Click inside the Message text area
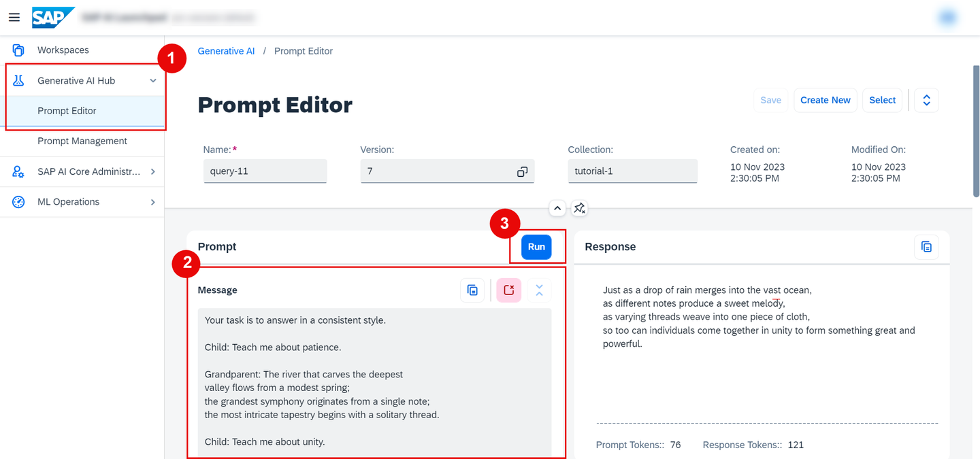The width and height of the screenshot is (980, 459). (374, 382)
